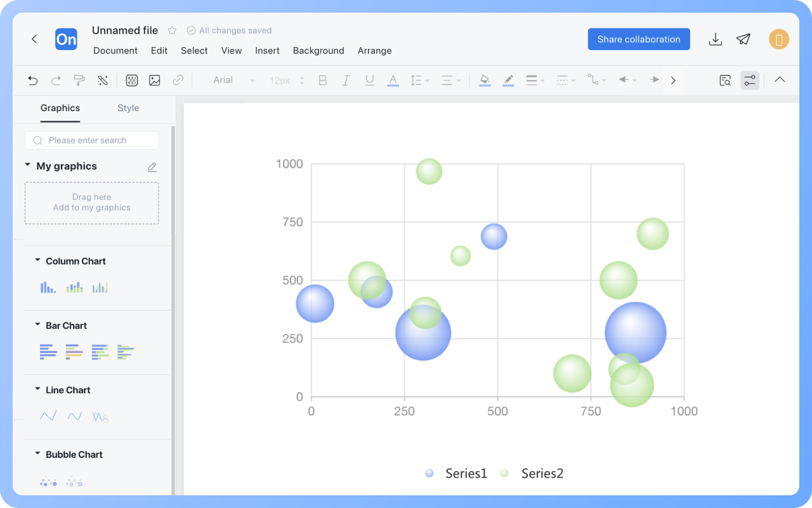This screenshot has height=508, width=812.
Task: Select the stacked column chart thumbnail
Action: (x=75, y=288)
